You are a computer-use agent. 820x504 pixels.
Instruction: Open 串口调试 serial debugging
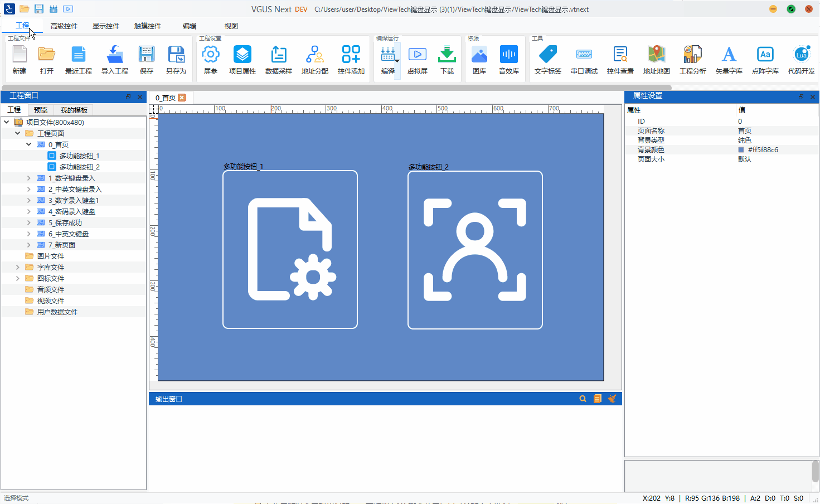pos(584,60)
